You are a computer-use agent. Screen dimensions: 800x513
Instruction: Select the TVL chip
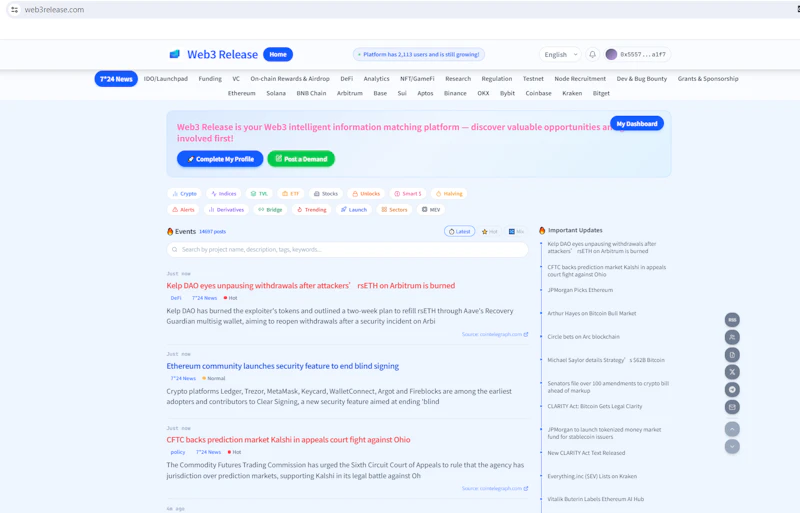pos(259,193)
